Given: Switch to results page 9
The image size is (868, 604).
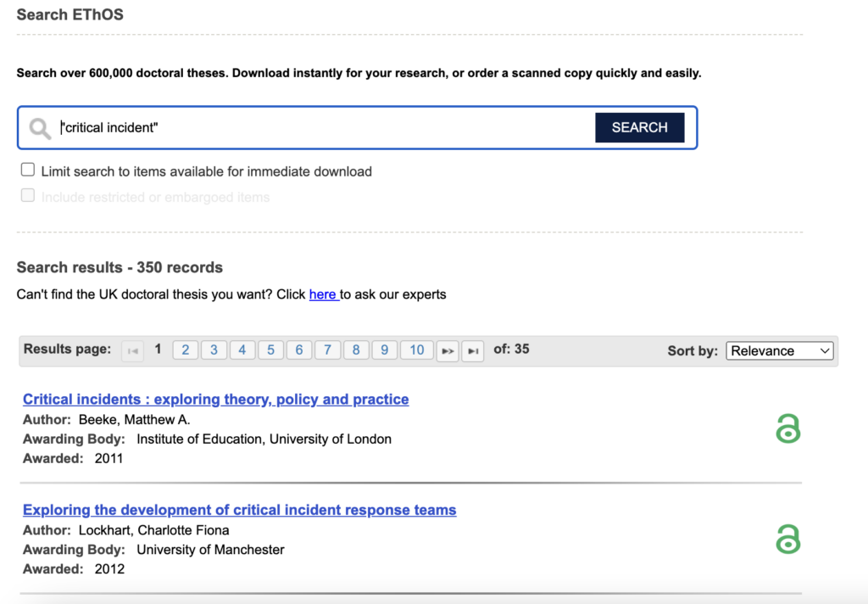Looking at the screenshot, I should pos(384,350).
